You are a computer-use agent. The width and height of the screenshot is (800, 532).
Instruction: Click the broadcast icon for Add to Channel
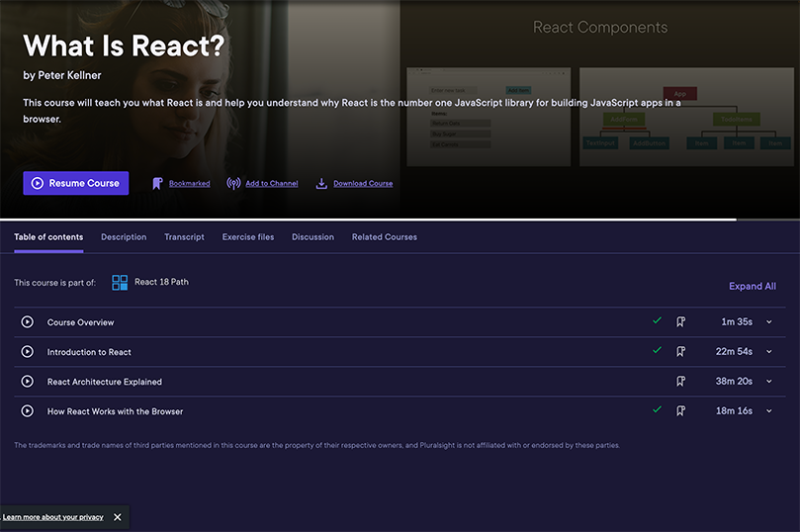[233, 184]
